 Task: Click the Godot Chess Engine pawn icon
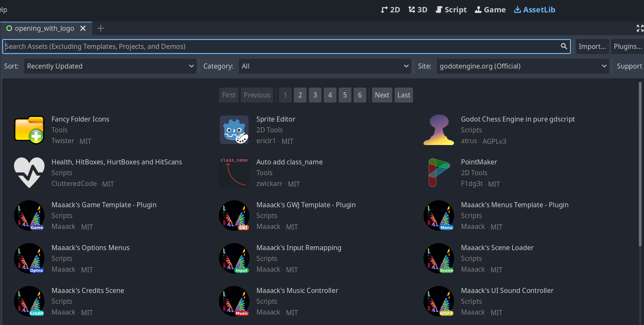coord(439,130)
